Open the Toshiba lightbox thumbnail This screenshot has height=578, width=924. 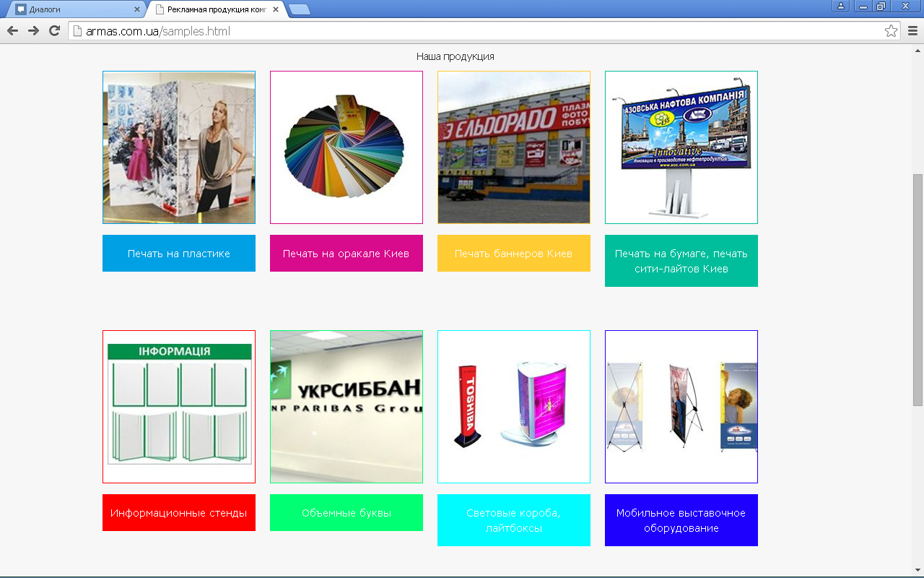[514, 407]
